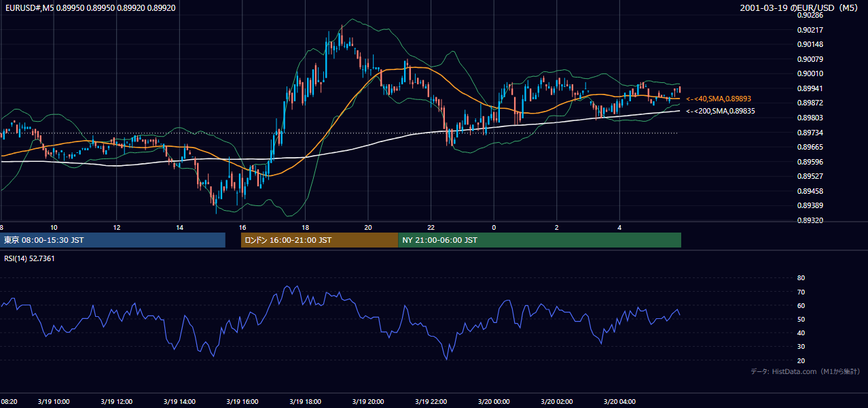
Task: Click the 3/19 16:00 bottom axis label
Action: [242, 402]
